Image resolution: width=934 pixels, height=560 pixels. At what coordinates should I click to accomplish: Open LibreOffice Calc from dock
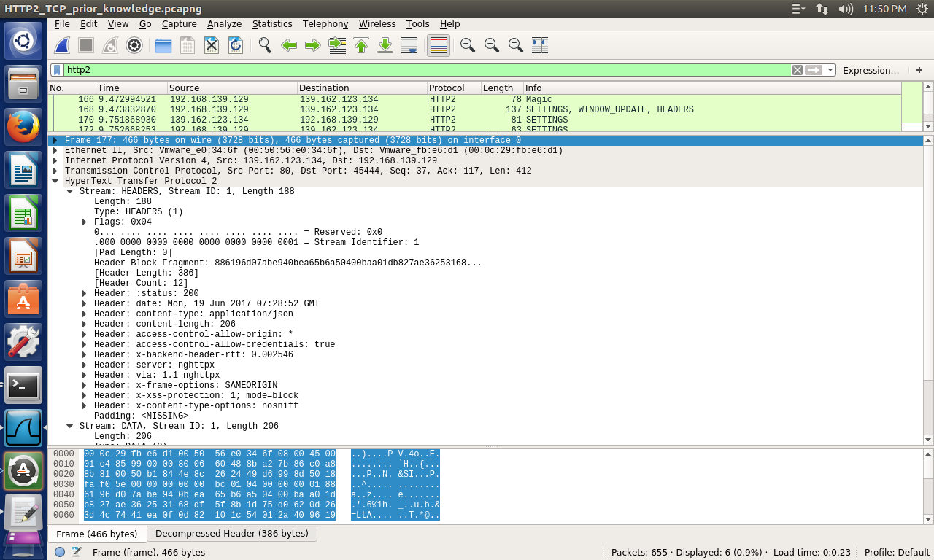pyautogui.click(x=23, y=214)
